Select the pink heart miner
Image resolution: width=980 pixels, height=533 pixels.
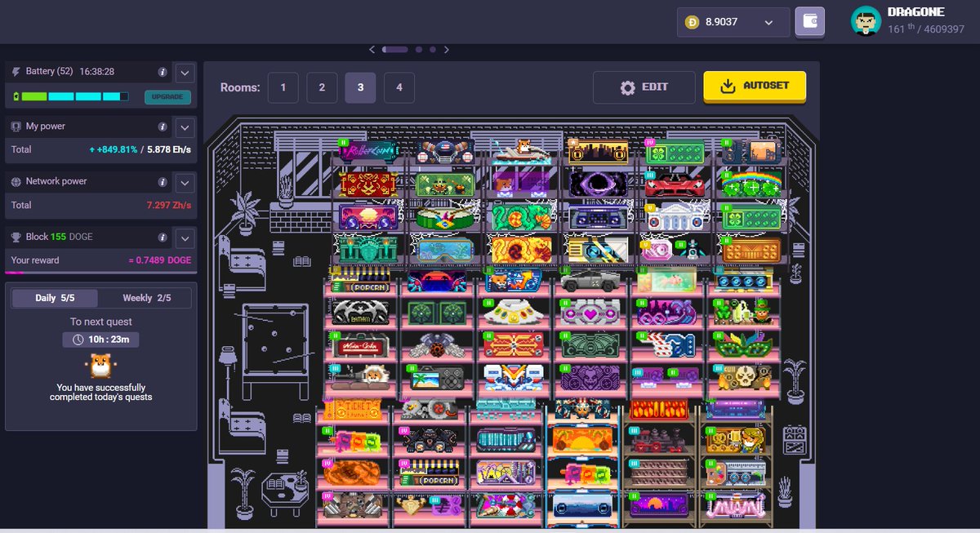[590, 313]
